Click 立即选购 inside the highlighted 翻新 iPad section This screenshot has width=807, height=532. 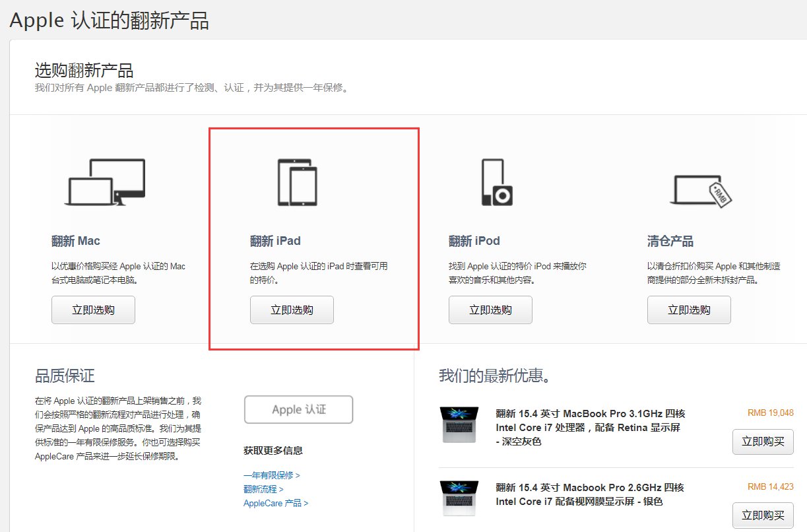point(292,310)
